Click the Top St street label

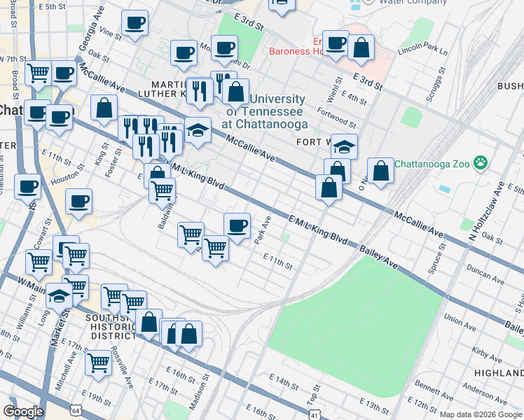(x=314, y=395)
